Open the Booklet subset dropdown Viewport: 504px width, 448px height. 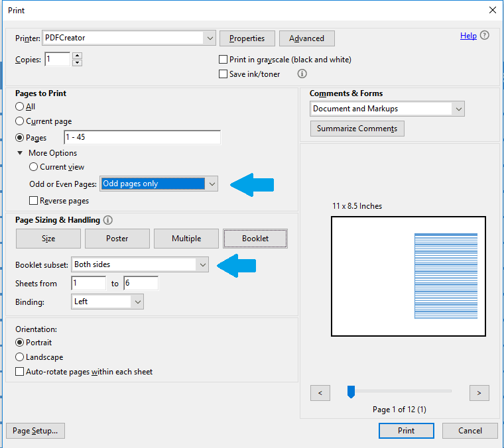[x=140, y=264]
